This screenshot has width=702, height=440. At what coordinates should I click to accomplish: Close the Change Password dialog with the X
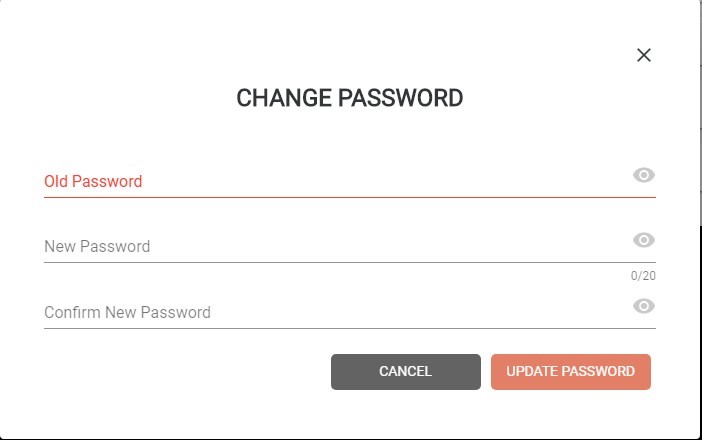(644, 55)
